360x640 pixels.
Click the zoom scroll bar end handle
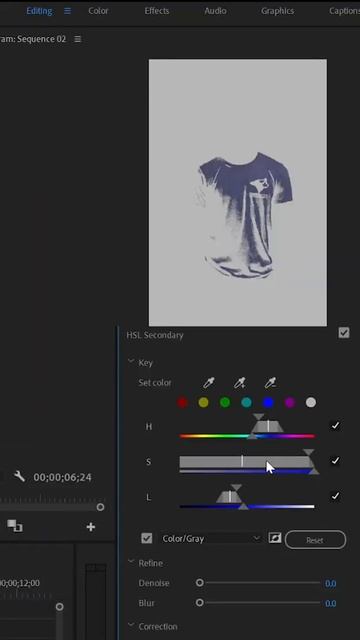[x=100, y=507]
